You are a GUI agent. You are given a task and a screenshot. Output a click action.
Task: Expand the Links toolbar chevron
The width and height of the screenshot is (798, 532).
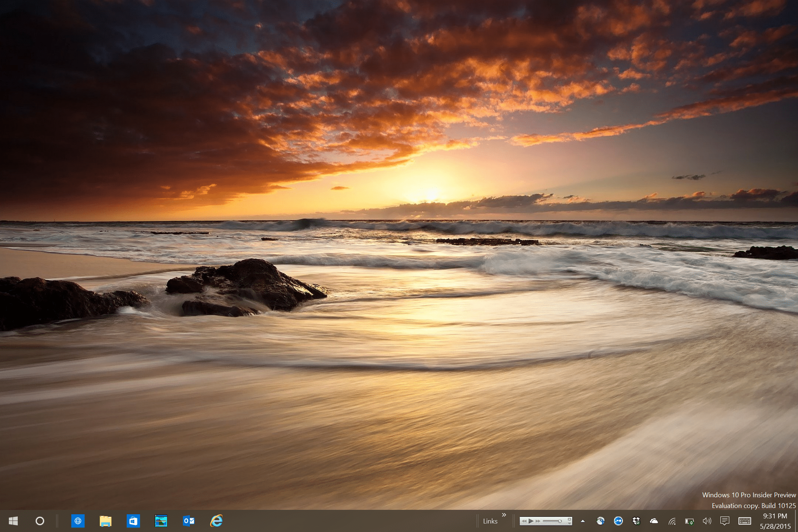click(x=504, y=515)
